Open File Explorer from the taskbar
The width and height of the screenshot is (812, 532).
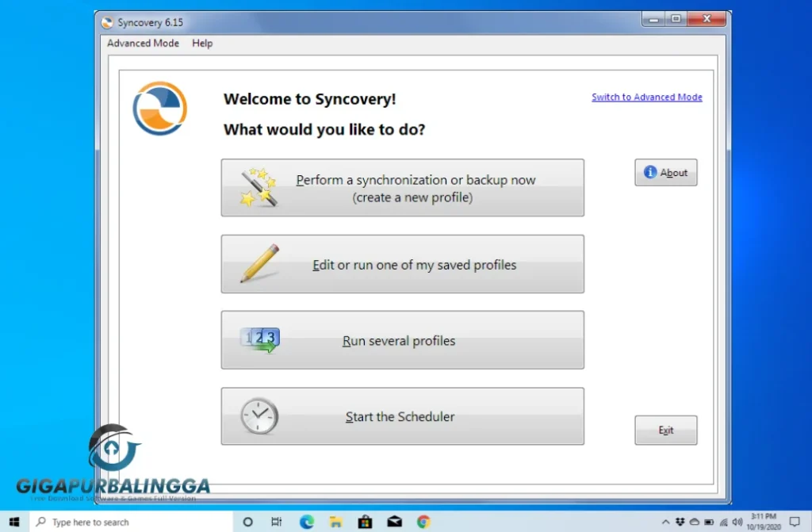[x=335, y=522]
